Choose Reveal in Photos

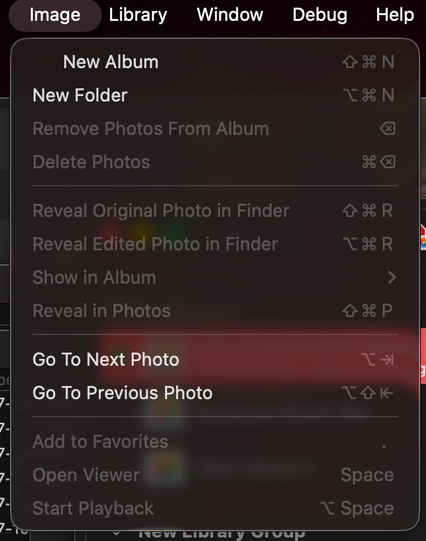[215, 311]
